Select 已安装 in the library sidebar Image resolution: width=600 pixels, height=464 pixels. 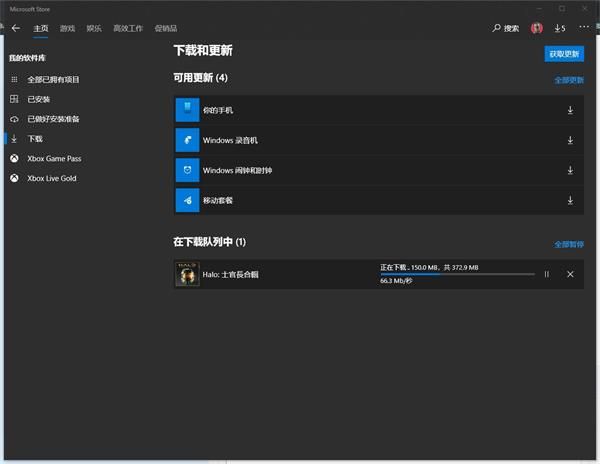tap(39, 99)
